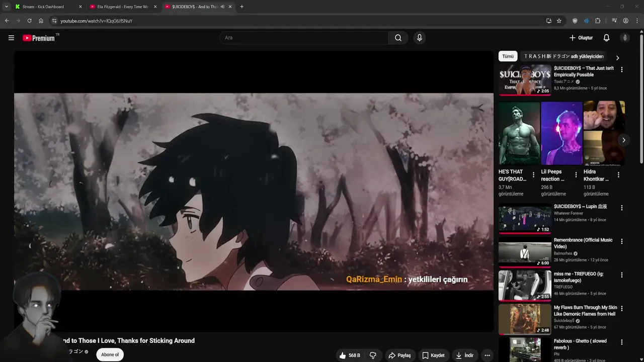Open options for Hidra Khontkar short
The width and height of the screenshot is (644, 362).
(x=618, y=175)
